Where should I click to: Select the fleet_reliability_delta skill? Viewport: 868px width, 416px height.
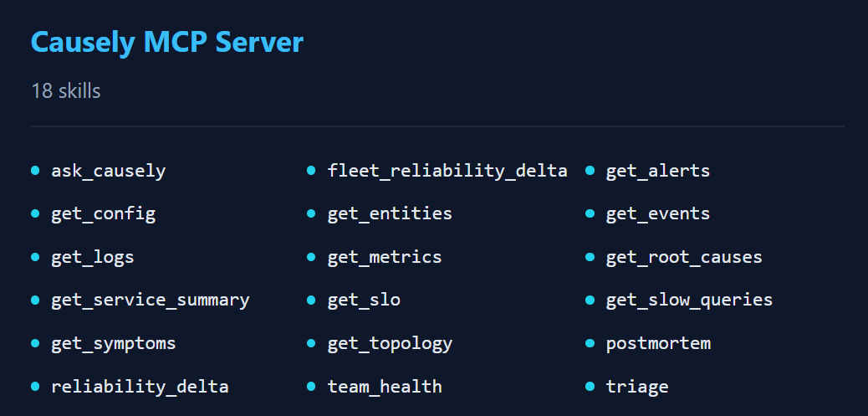tap(447, 171)
